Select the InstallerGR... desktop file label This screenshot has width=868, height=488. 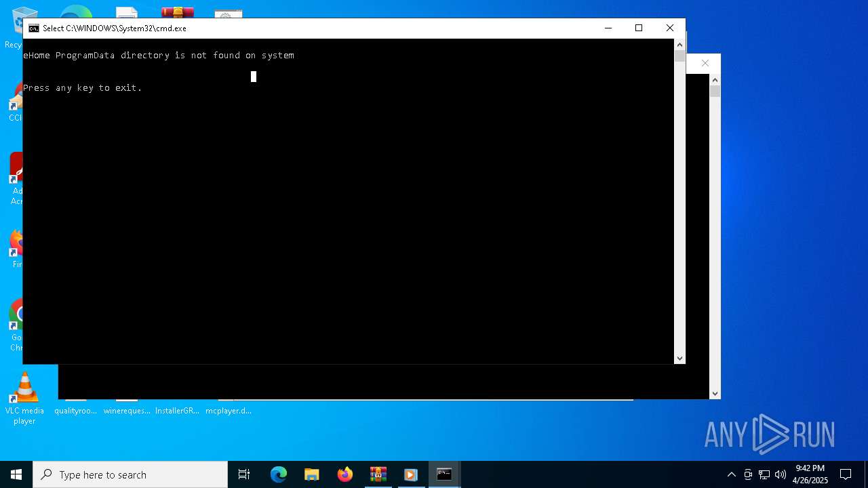pyautogui.click(x=177, y=411)
